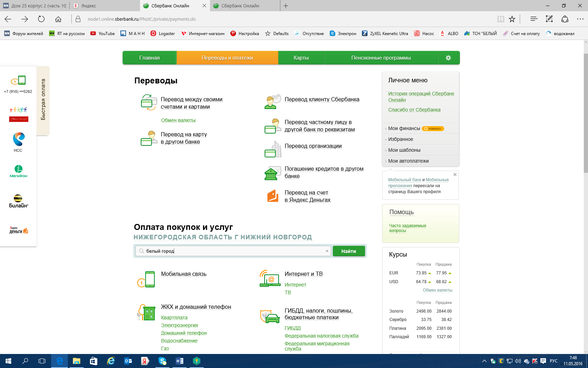Click the transfer to Sberbank client icon
This screenshot has height=368, width=588.
tap(273, 102)
